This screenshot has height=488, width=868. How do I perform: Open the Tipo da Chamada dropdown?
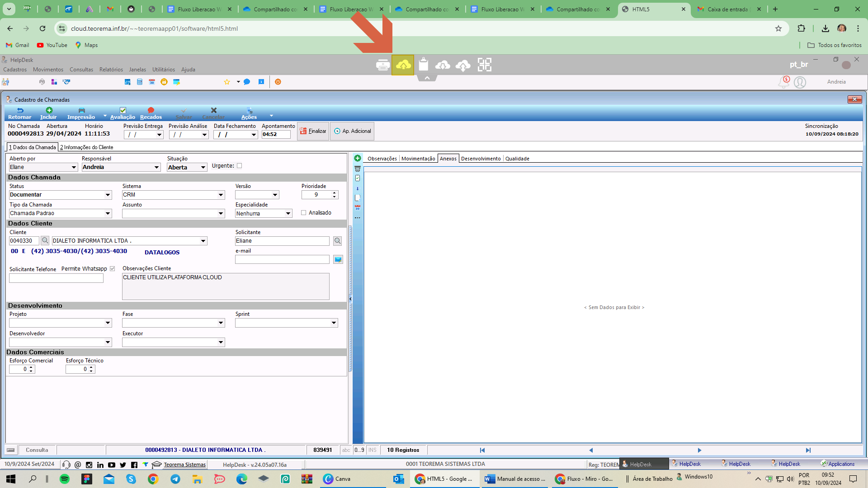[x=108, y=214]
